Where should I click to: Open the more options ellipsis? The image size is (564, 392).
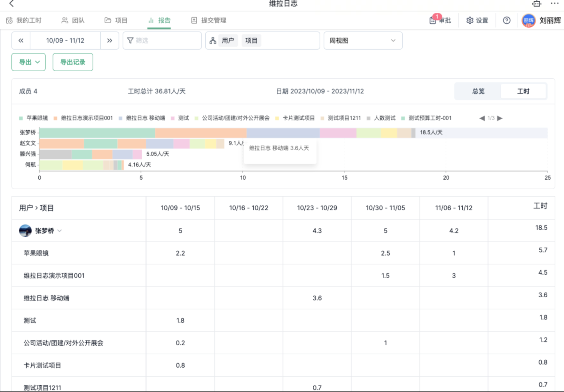click(x=555, y=4)
